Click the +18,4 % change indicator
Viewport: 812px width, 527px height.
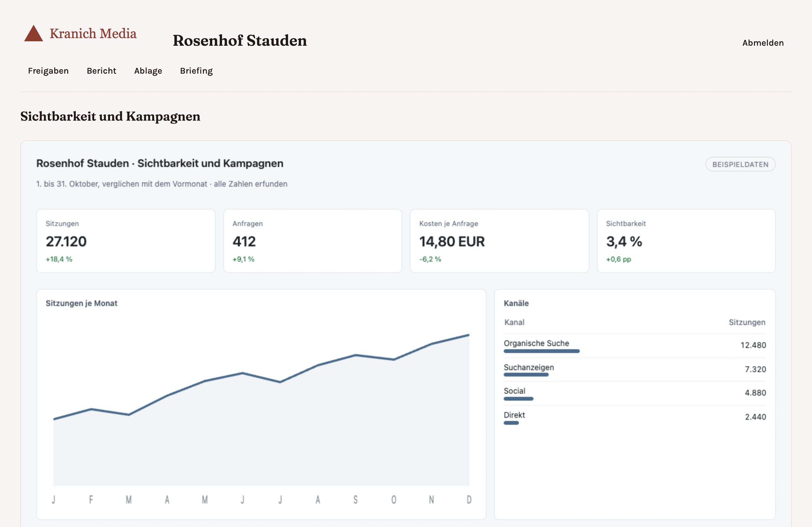click(x=59, y=259)
